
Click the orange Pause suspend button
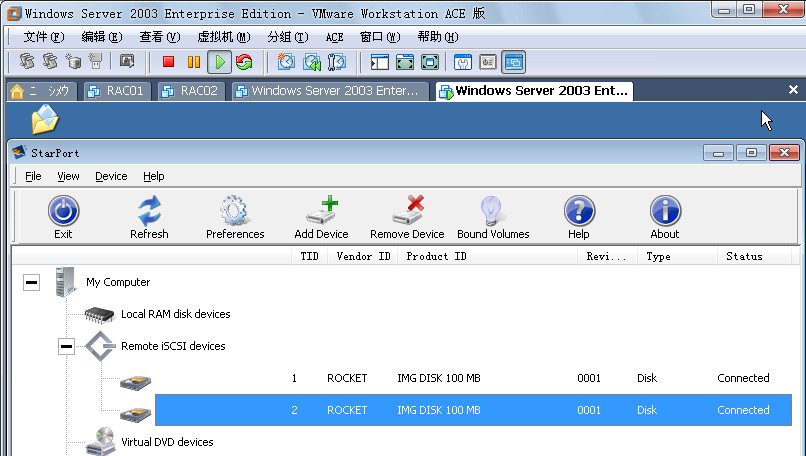194,62
